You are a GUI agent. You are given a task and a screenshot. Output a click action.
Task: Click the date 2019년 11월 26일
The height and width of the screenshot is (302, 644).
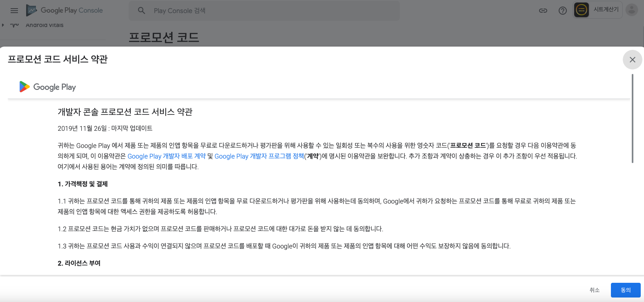(82, 128)
